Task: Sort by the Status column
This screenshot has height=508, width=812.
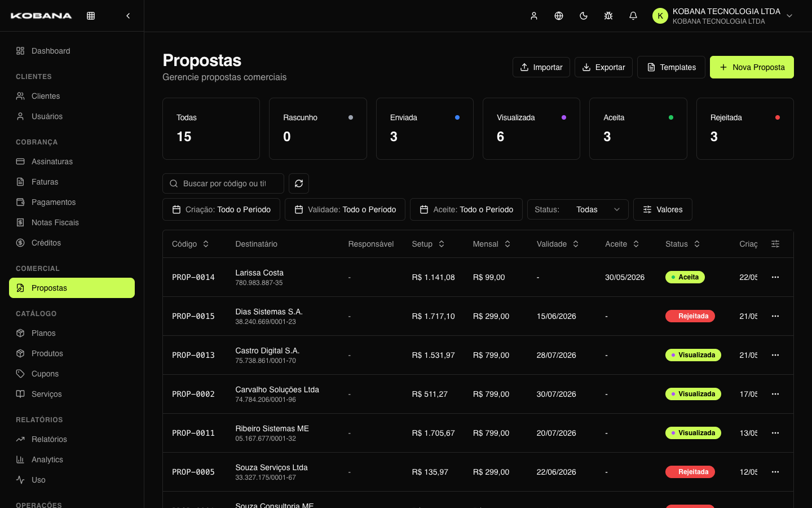Action: [x=683, y=244]
